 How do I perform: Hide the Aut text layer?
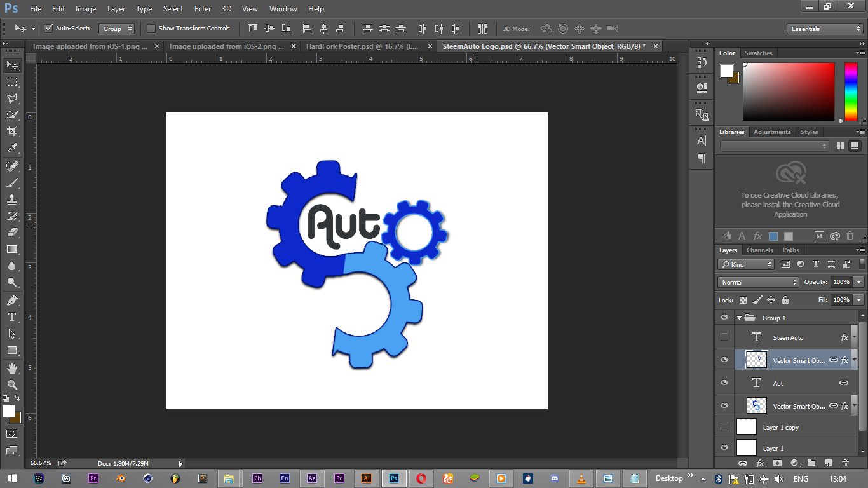[724, 383]
